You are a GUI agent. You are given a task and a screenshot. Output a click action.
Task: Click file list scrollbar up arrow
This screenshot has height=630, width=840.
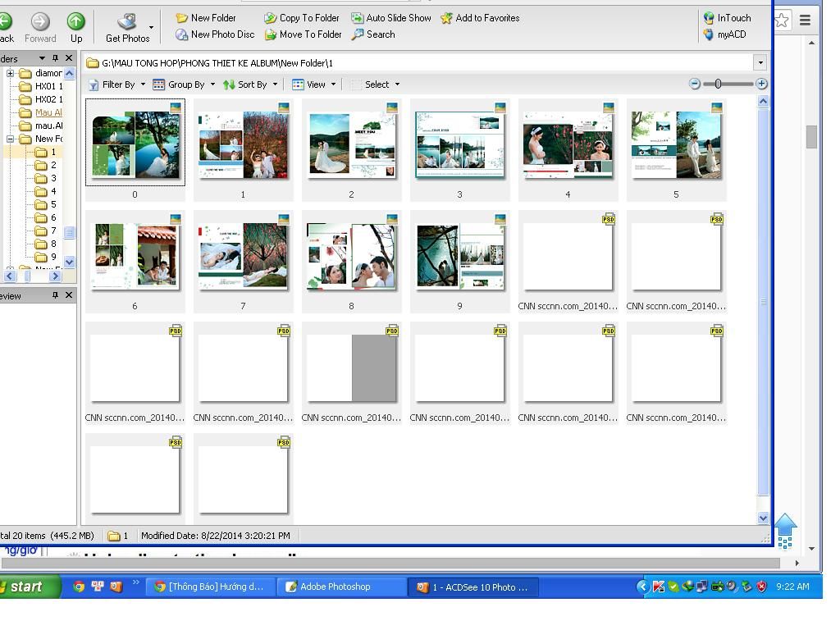tap(763, 101)
